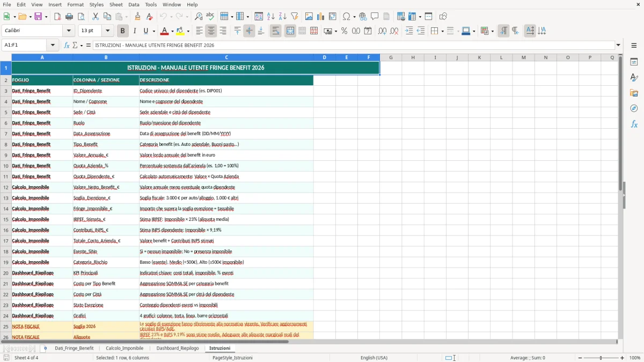
Task: Open the Styles menu
Action: (x=97, y=4)
